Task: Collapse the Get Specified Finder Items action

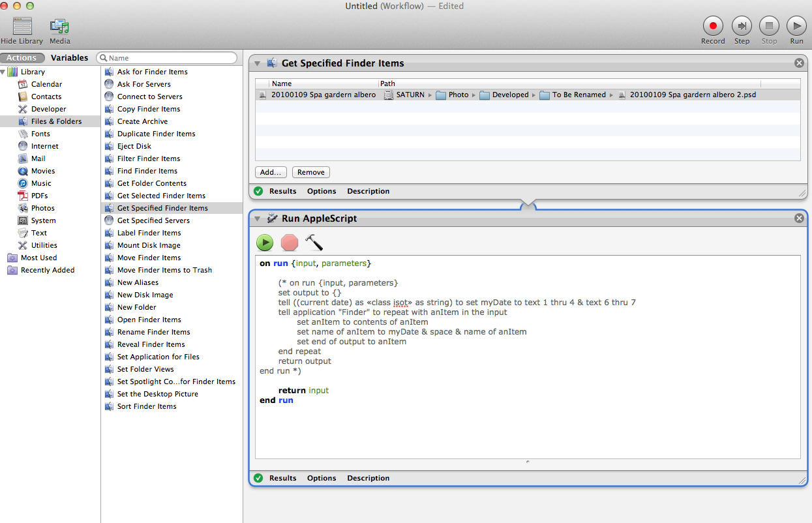Action: coord(258,63)
